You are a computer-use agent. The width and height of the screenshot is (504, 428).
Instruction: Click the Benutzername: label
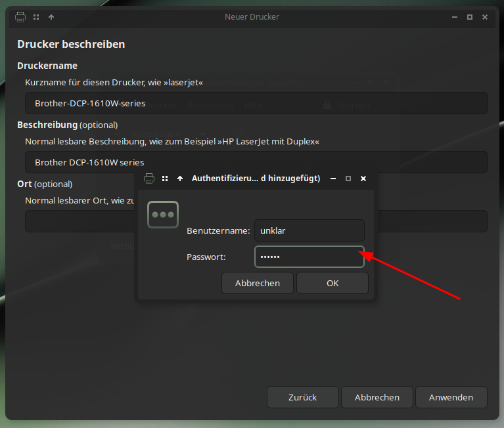coord(218,231)
